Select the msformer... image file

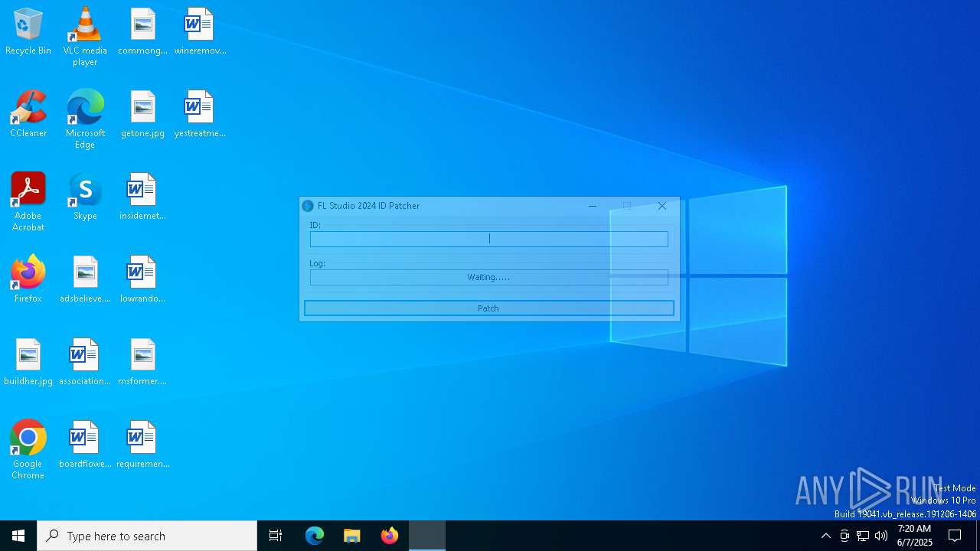point(142,362)
